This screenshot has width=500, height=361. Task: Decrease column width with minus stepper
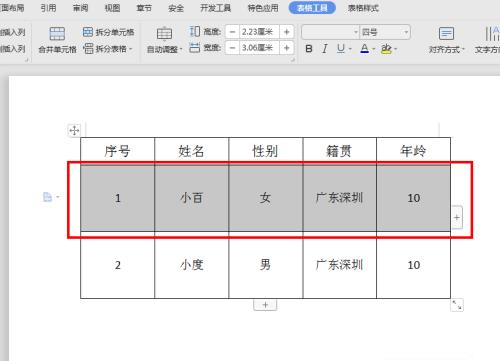(x=232, y=48)
